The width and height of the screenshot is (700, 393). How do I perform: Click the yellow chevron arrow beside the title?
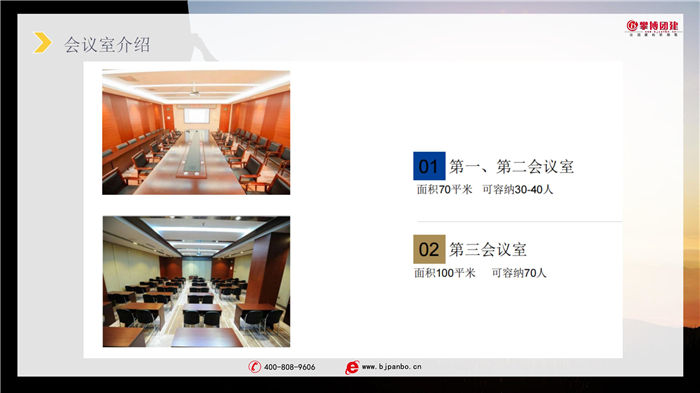pyautogui.click(x=43, y=43)
